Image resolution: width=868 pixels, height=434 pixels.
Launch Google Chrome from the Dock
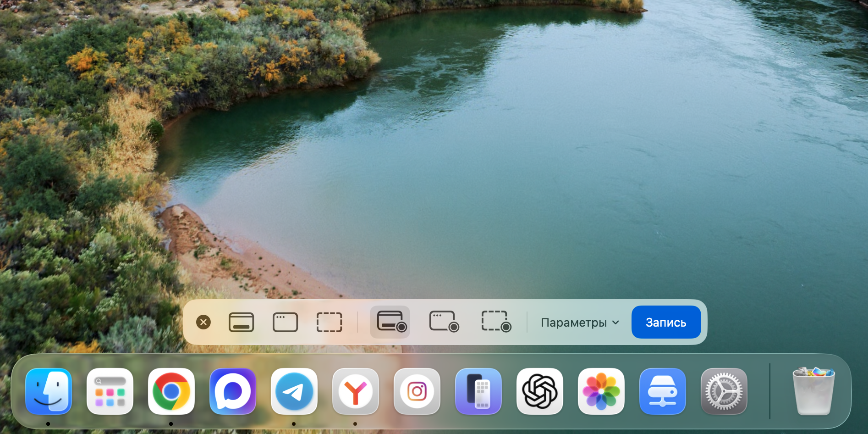click(171, 391)
